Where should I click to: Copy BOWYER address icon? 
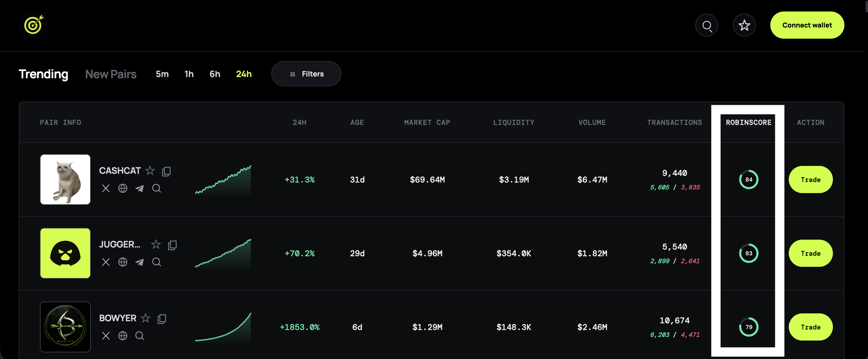(162, 319)
